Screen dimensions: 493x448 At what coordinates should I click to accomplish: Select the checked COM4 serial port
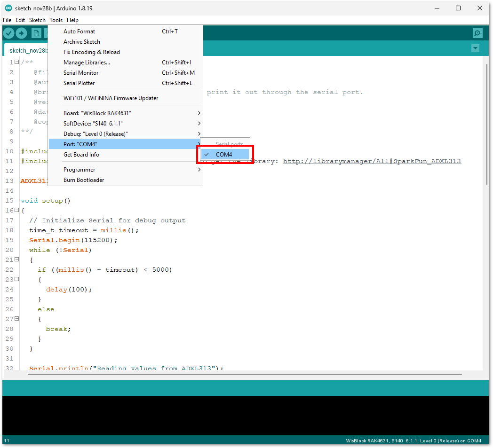point(225,155)
